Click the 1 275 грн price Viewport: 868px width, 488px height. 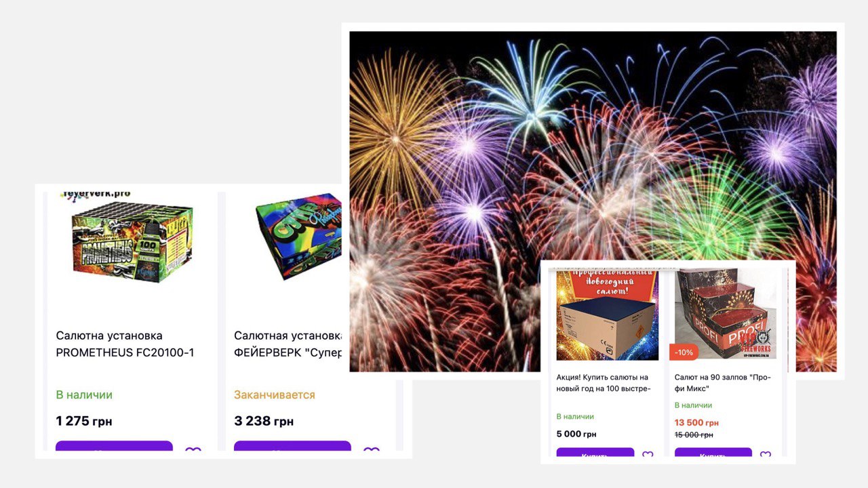tap(84, 422)
